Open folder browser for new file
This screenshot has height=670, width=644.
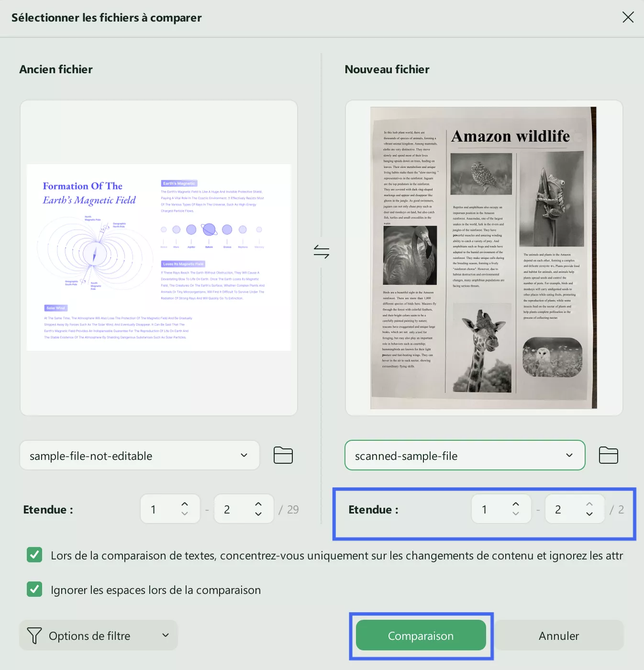[x=609, y=455]
